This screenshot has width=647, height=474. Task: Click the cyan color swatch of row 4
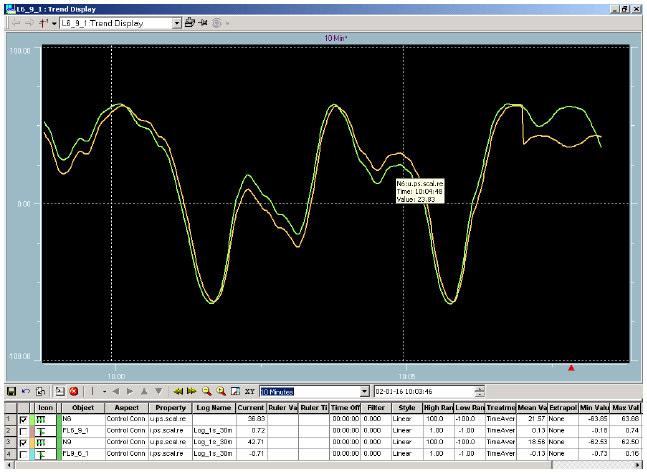[x=32, y=454]
